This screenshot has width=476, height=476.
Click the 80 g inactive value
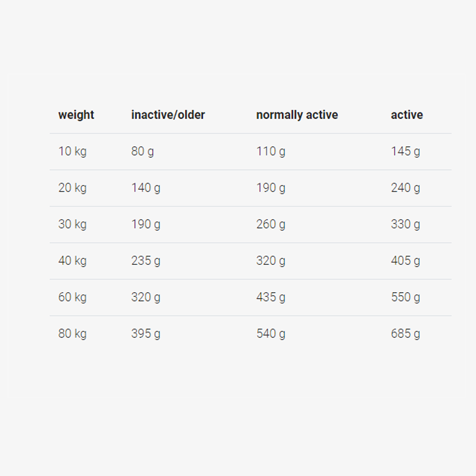pos(142,152)
